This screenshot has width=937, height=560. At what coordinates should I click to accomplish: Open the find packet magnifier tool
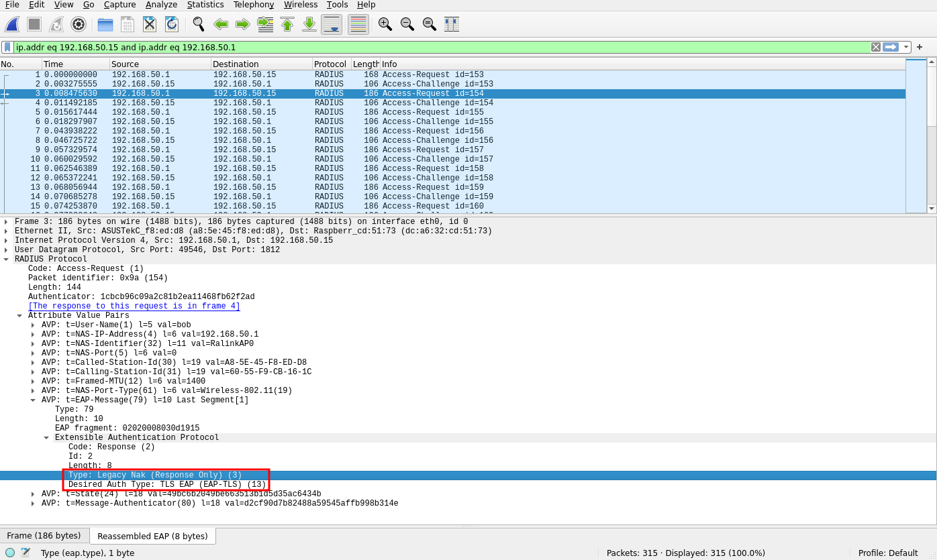(x=197, y=24)
